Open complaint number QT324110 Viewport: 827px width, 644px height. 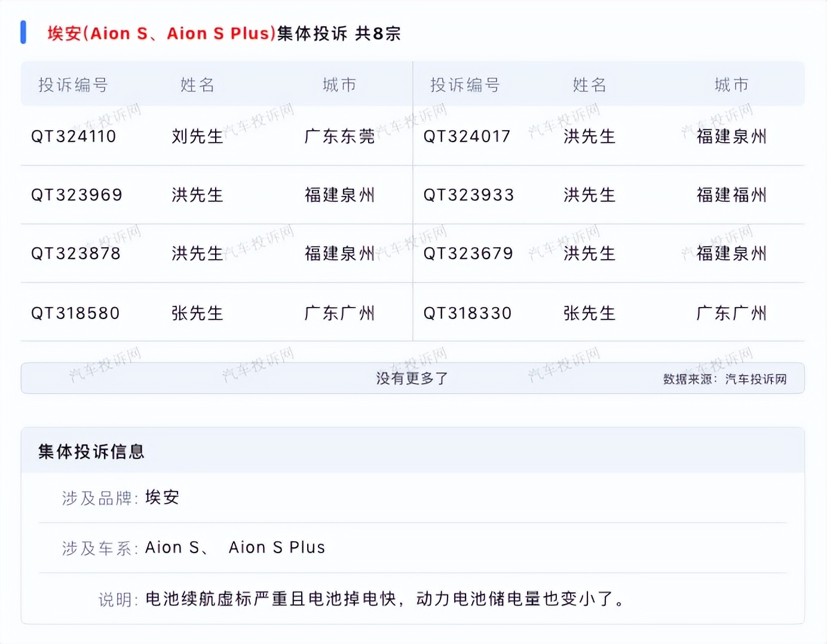[x=73, y=137]
